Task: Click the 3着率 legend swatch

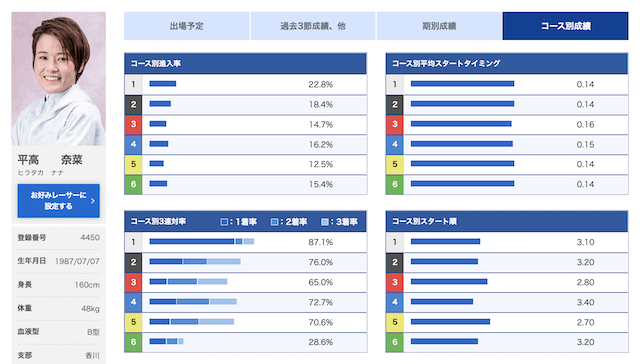Action: pyautogui.click(x=324, y=222)
